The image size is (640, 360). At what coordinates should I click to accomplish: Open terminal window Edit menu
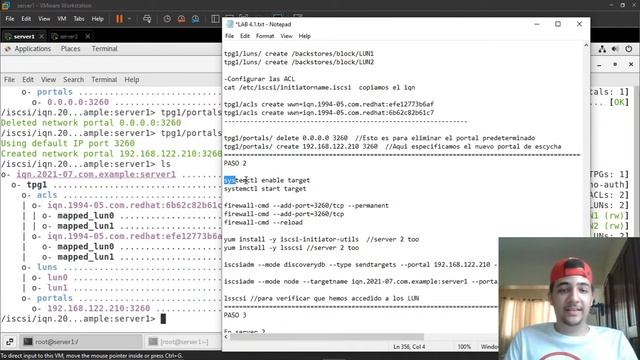[x=28, y=80]
